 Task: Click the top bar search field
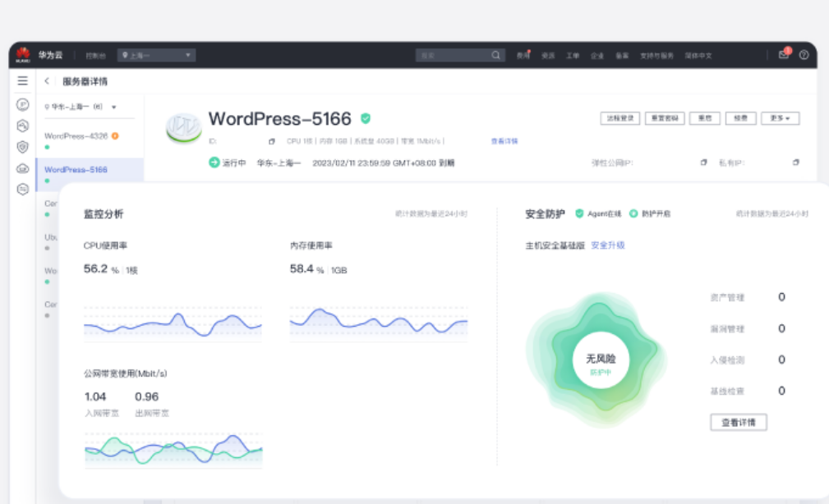[x=460, y=55]
